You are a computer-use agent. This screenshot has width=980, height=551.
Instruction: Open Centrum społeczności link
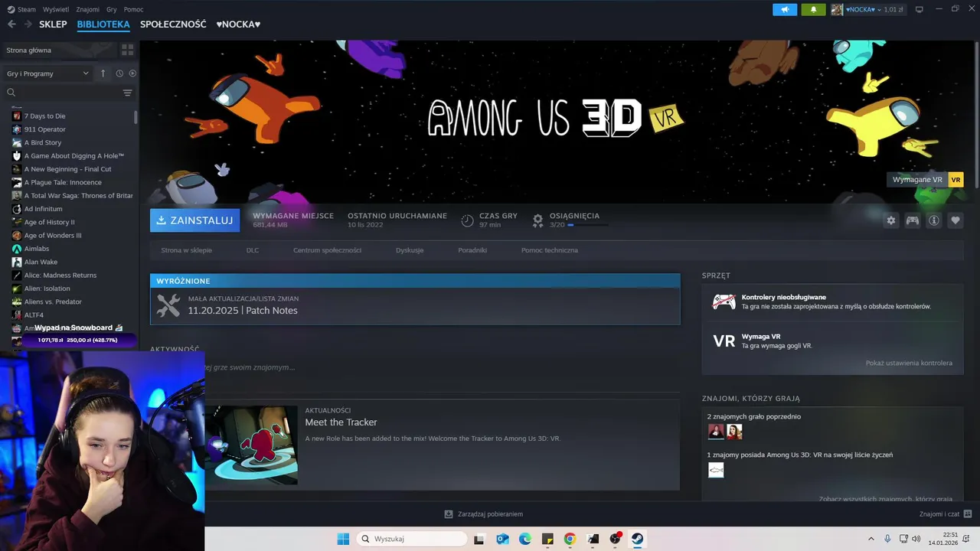point(327,250)
